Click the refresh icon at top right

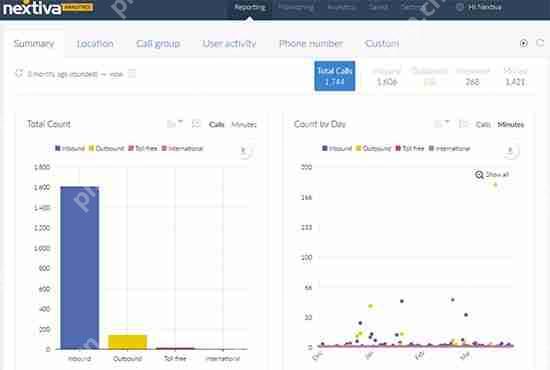click(x=540, y=43)
